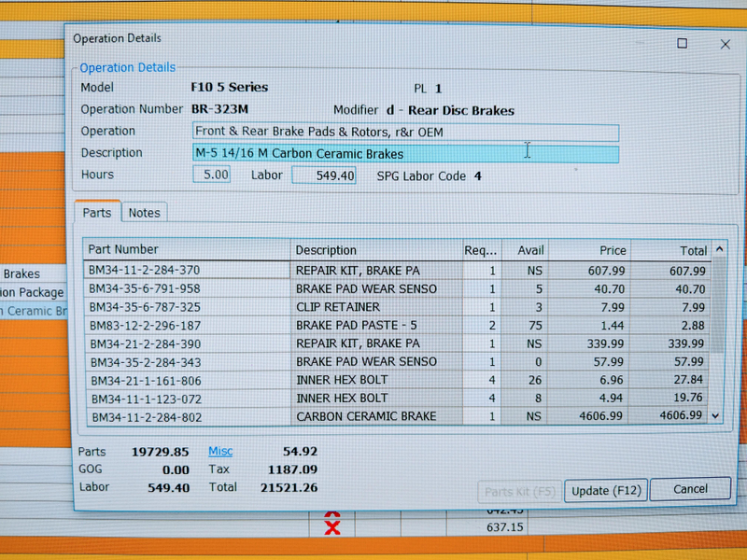This screenshot has height=560, width=747.
Task: Maximize the Operation Details window
Action: (683, 44)
